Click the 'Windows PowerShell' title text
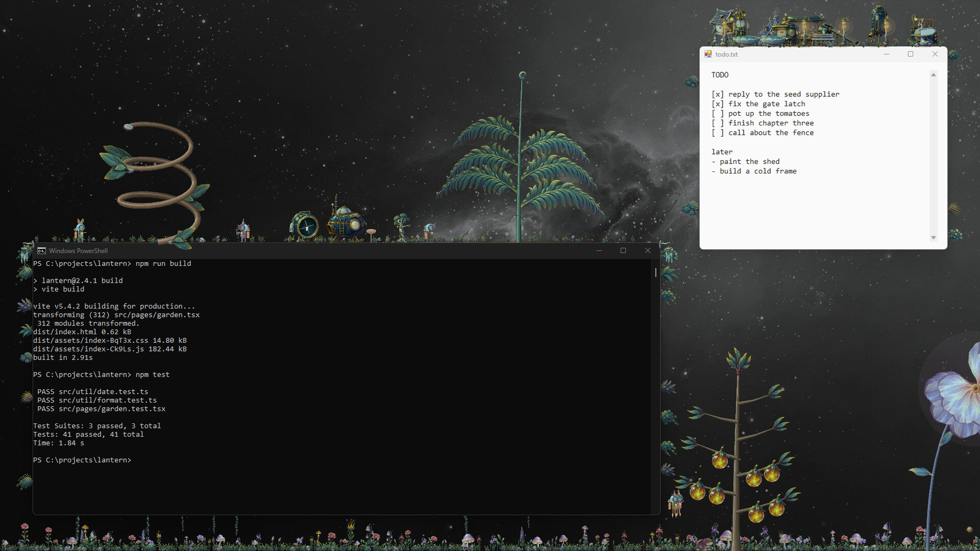The height and width of the screenshot is (551, 980). coord(78,251)
